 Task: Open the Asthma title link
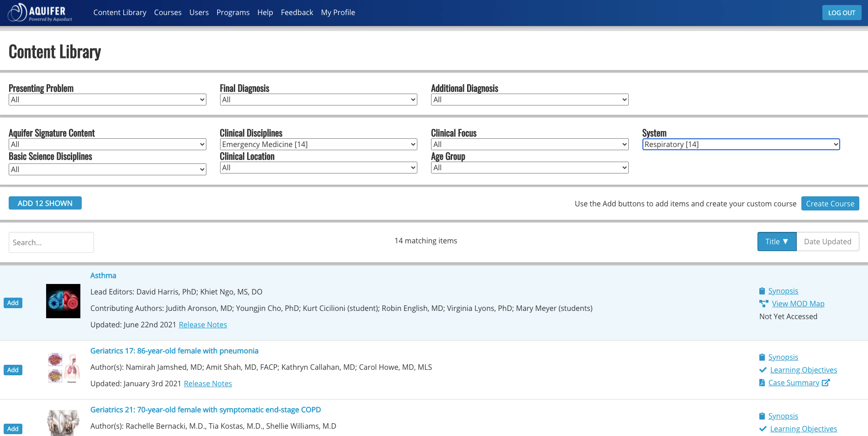(103, 275)
